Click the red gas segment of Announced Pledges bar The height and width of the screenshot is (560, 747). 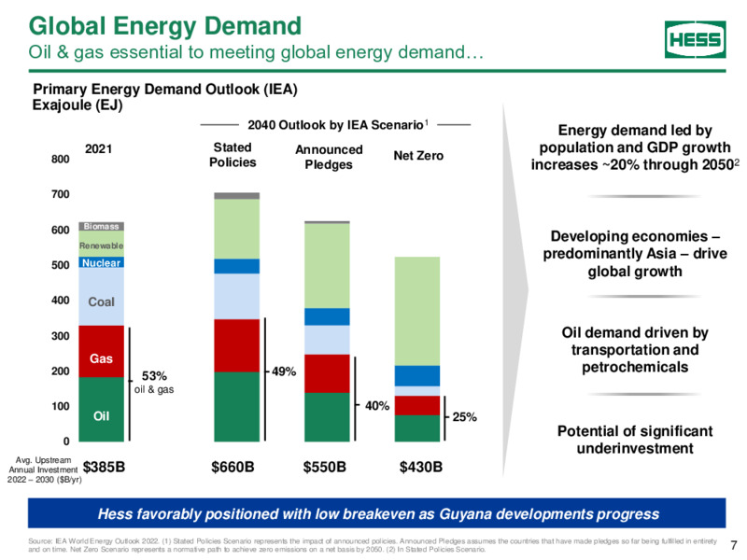click(327, 374)
